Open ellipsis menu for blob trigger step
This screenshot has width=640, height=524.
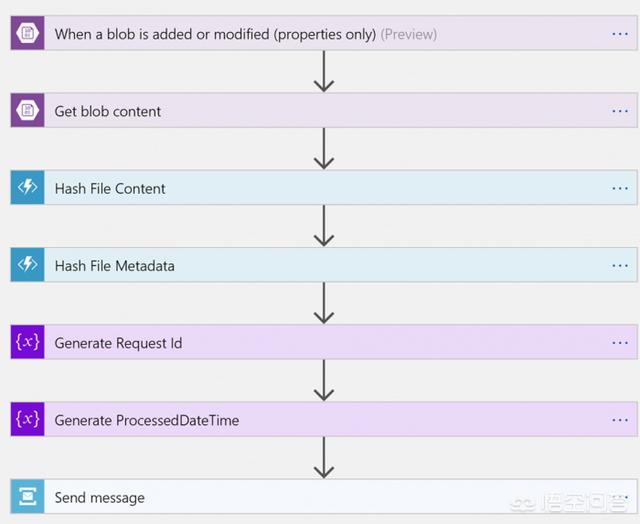click(620, 34)
